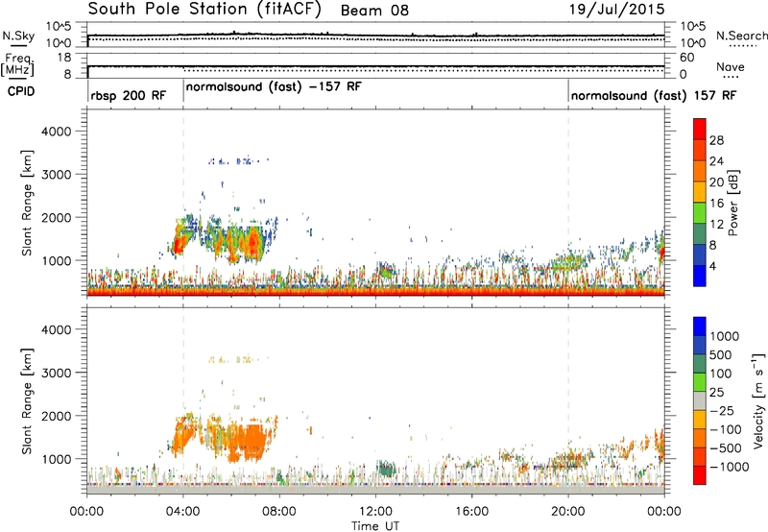Click the '20:00' time tick label
768x532 pixels.
[568, 512]
